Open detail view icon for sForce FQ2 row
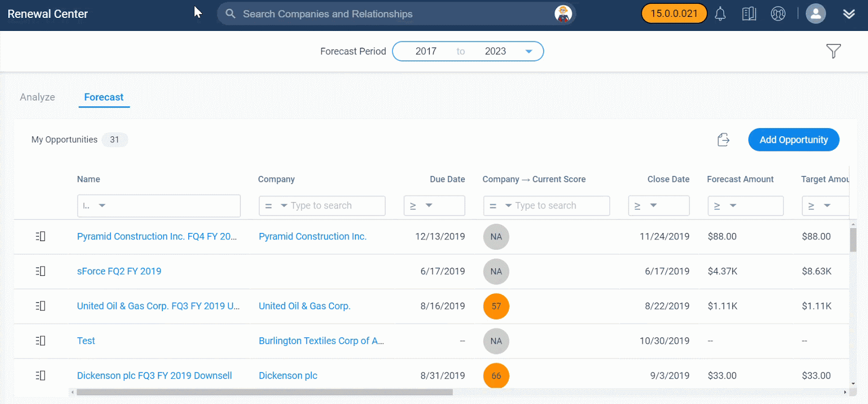This screenshot has height=404, width=868. (x=41, y=271)
